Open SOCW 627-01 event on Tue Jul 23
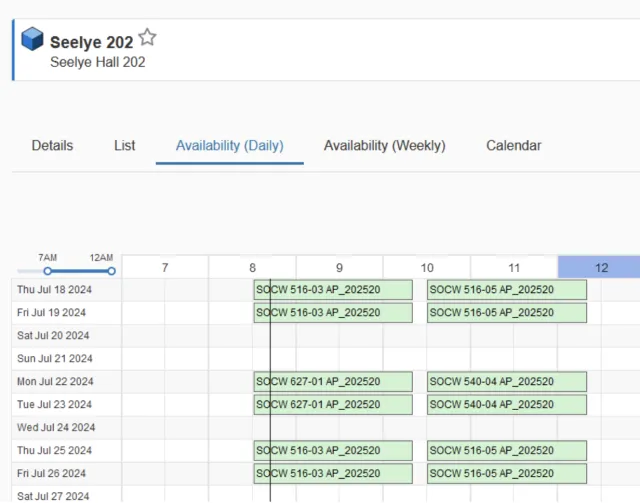The width and height of the screenshot is (640, 503). [333, 405]
